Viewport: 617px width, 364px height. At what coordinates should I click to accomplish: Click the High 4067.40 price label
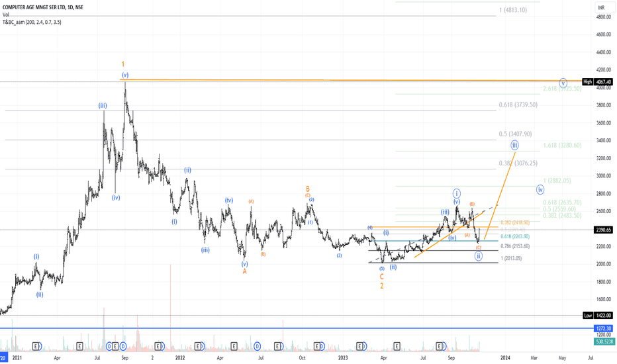tap(598, 82)
